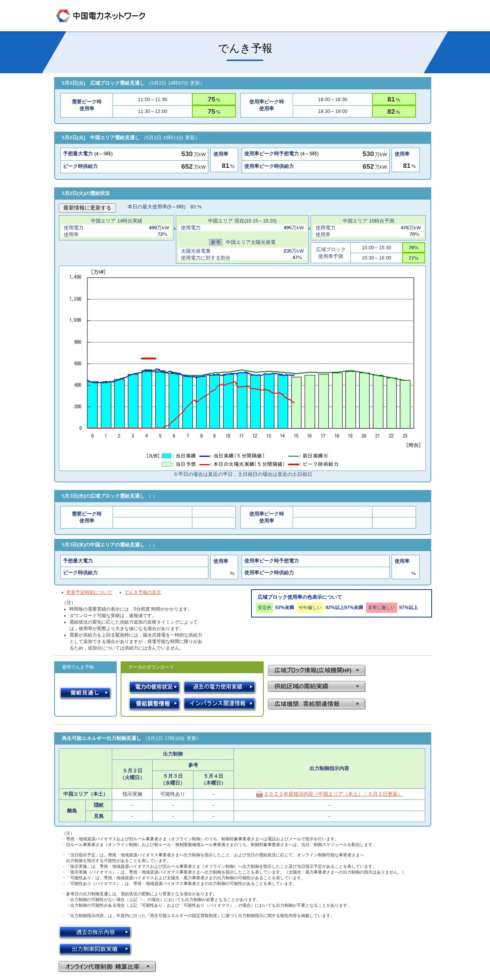Open the インバランス関連情報 button
The height and width of the screenshot is (980, 490).
[x=219, y=703]
